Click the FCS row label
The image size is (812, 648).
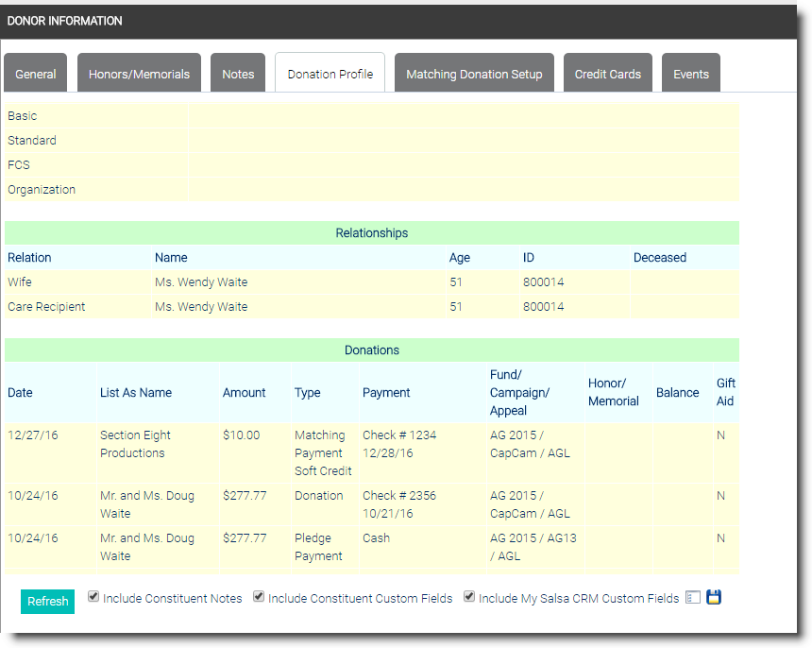pos(19,164)
